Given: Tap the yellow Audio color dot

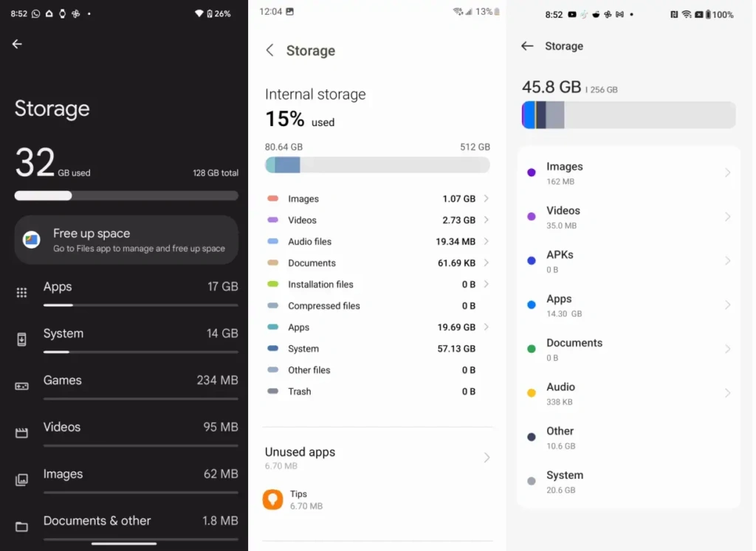Looking at the screenshot, I should [532, 393].
